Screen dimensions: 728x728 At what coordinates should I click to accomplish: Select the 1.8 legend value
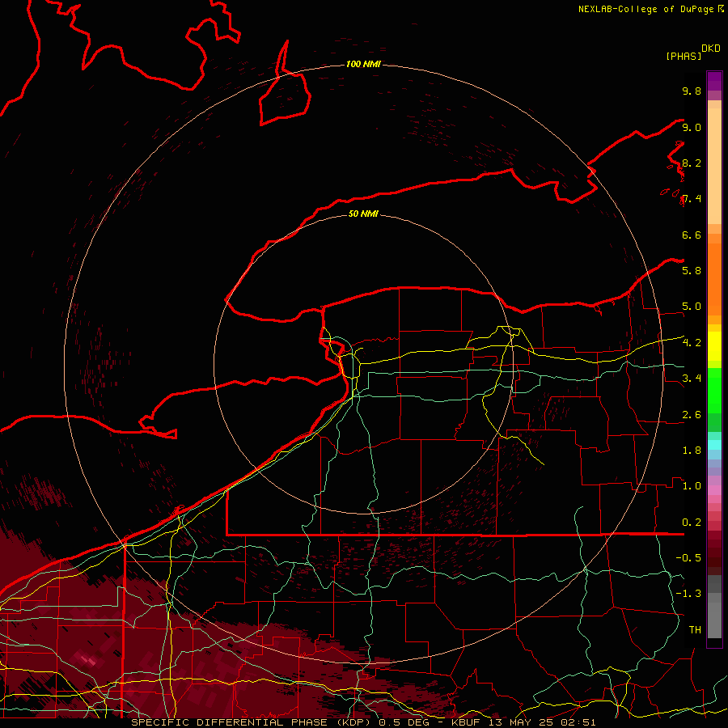click(692, 451)
